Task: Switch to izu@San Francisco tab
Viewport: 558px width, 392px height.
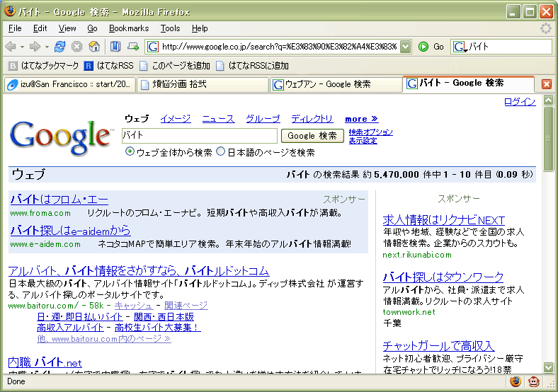Action: [x=69, y=85]
